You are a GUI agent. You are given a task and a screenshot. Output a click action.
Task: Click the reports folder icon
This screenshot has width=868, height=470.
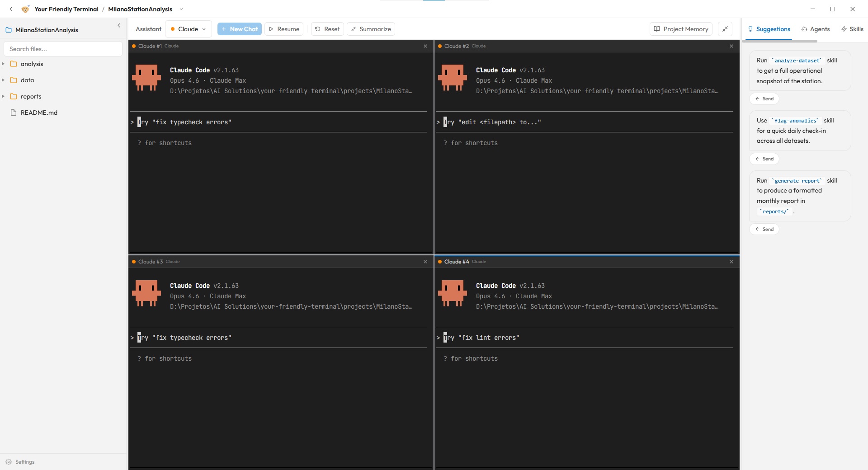(x=13, y=96)
